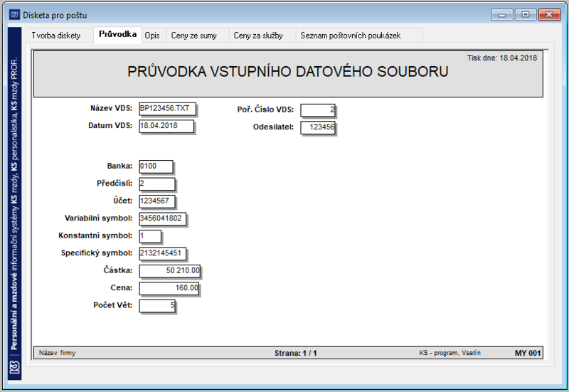Image resolution: width=569 pixels, height=392 pixels.
Task: Click the Částka field 50 210.00
Action: click(x=169, y=271)
